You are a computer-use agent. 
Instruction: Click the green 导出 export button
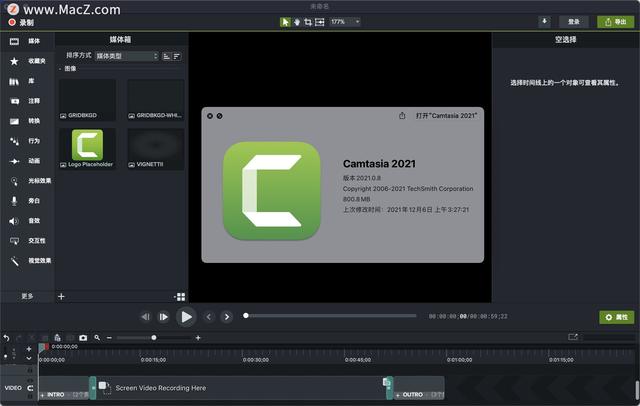coord(616,22)
